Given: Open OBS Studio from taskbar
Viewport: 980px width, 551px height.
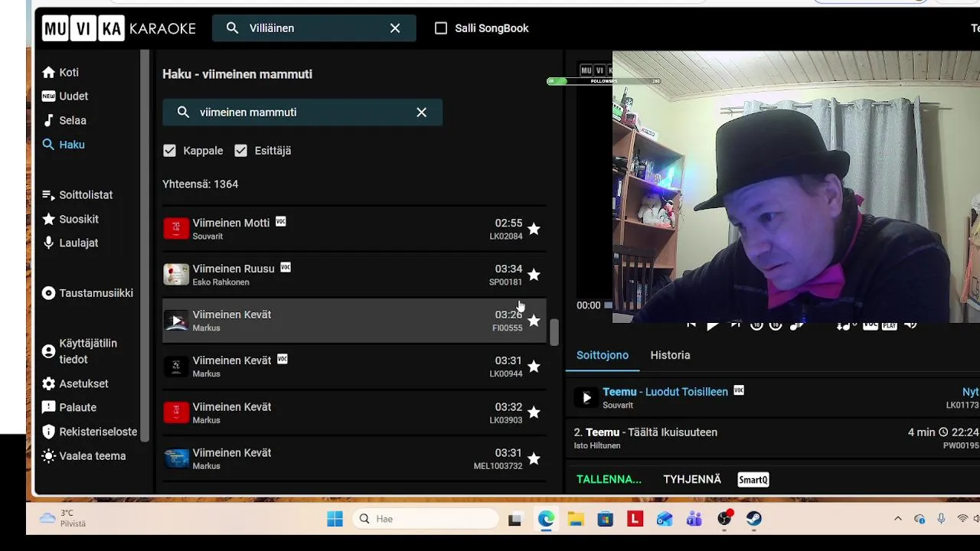Looking at the screenshot, I should tap(724, 519).
